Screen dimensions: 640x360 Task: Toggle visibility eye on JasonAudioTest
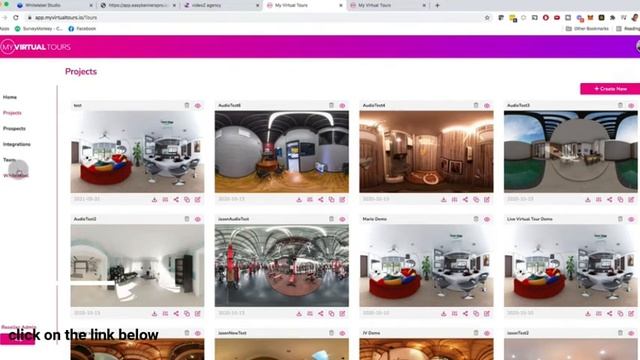[x=342, y=220]
